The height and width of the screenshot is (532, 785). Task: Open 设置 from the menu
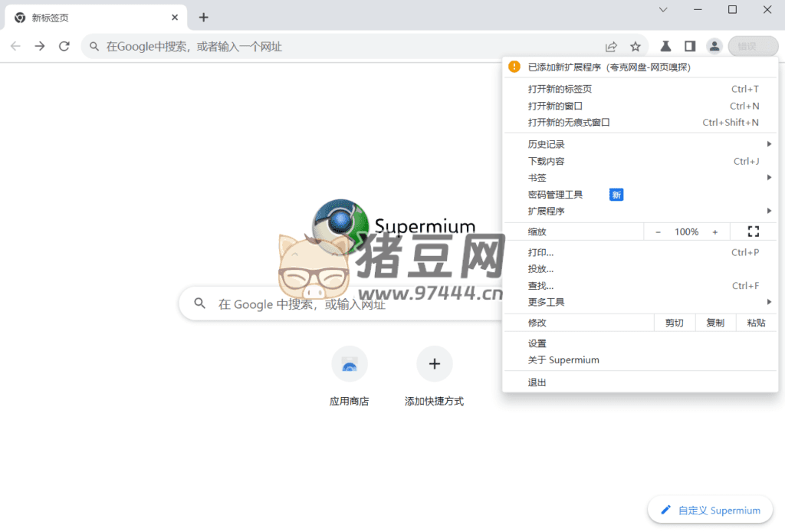point(537,343)
